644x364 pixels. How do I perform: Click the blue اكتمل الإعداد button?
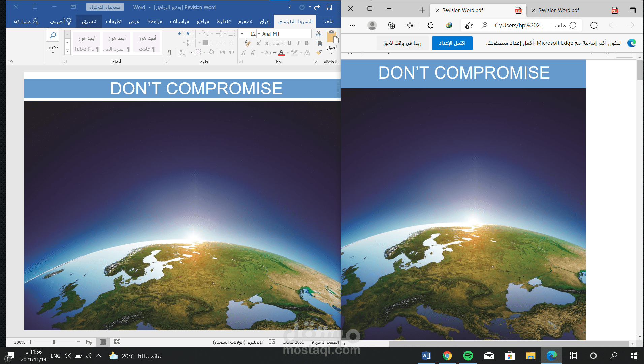tap(452, 43)
